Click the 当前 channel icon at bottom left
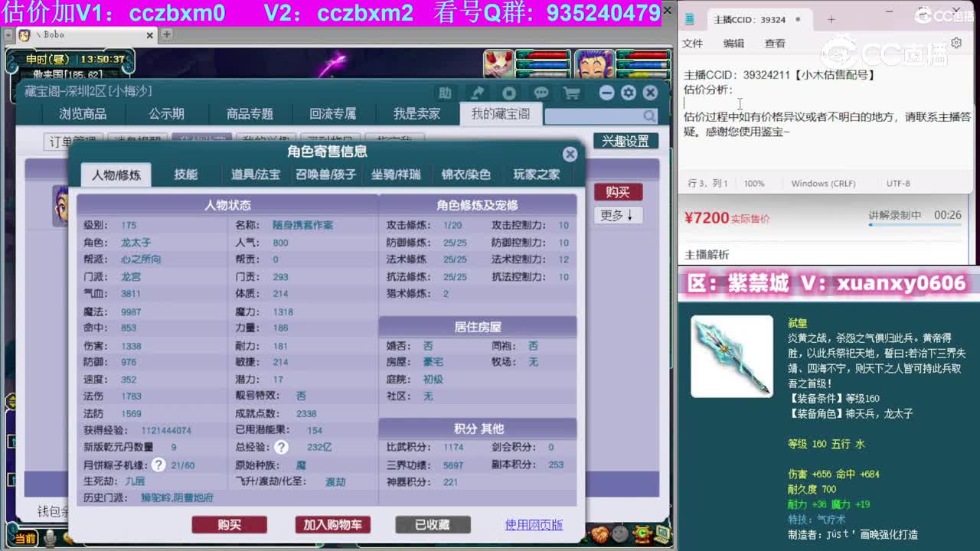This screenshot has height=551, width=980. (24, 539)
